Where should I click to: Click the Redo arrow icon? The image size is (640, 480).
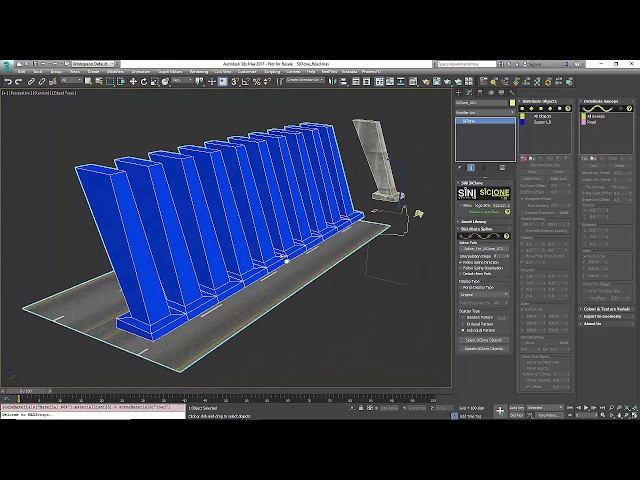tap(19, 82)
